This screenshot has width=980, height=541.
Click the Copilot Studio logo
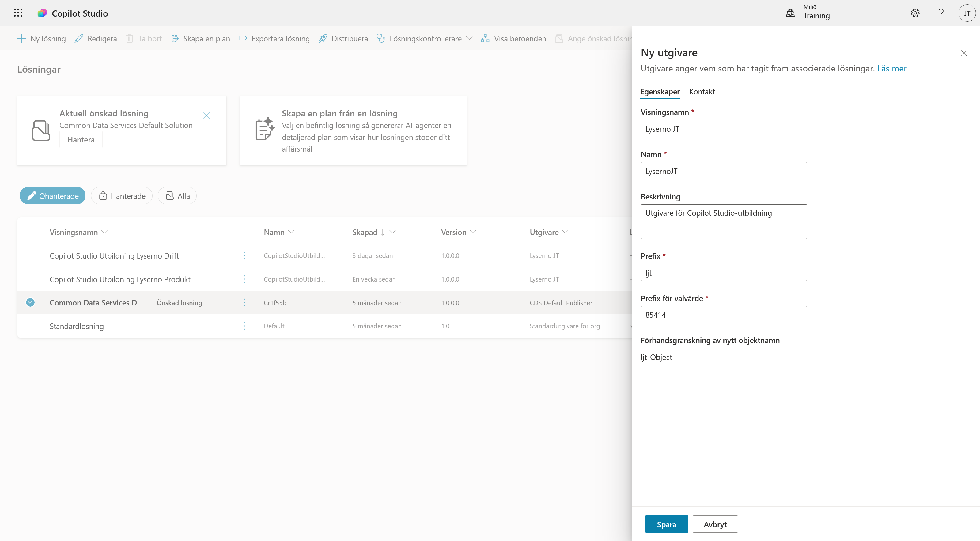[x=42, y=13]
